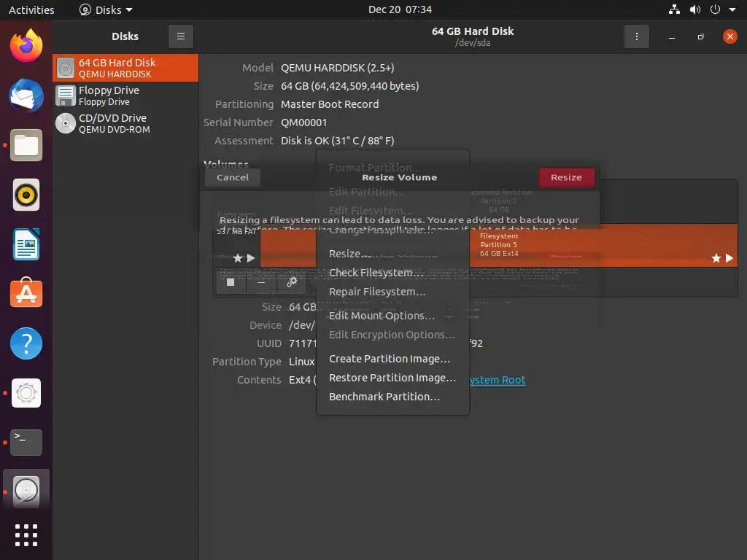
Task: Open the Activities overview
Action: point(31,9)
